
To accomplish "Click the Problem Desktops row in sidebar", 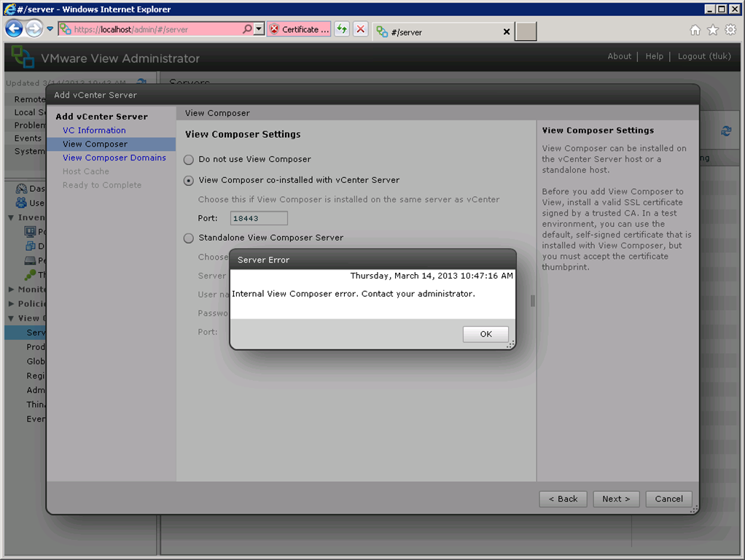I will 28,125.
